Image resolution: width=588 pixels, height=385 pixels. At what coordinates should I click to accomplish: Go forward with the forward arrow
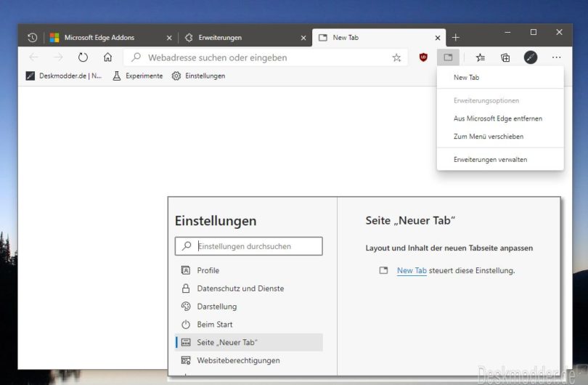[58, 57]
